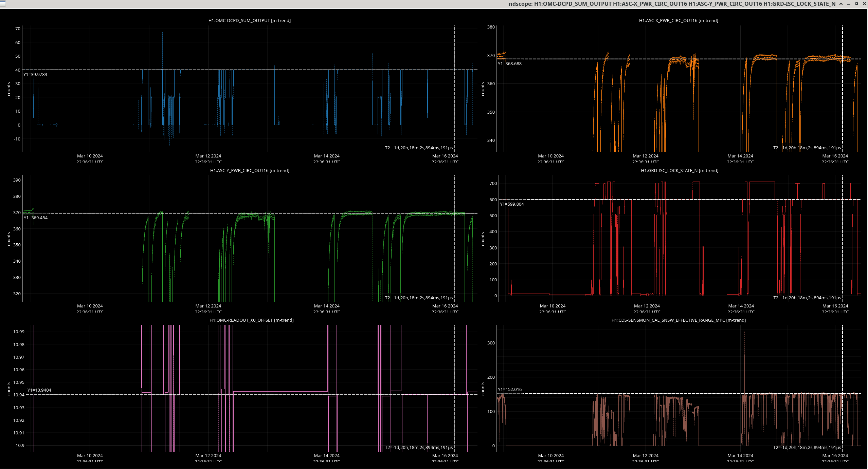Click the H1:GRD-ISC_LOCK_STATE_N plot title
Image resolution: width=868 pixels, height=469 pixels.
pyautogui.click(x=679, y=171)
